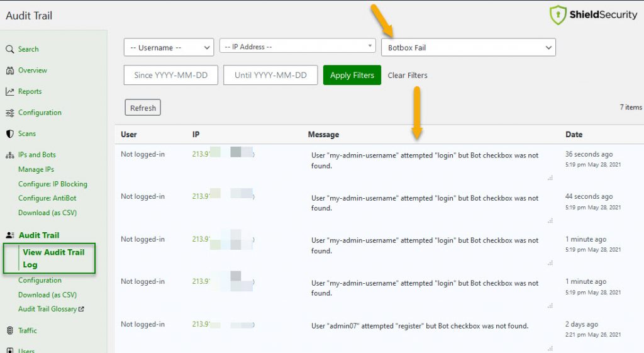Open the Traffic section
Image resolution: width=644 pixels, height=353 pixels.
click(x=28, y=330)
